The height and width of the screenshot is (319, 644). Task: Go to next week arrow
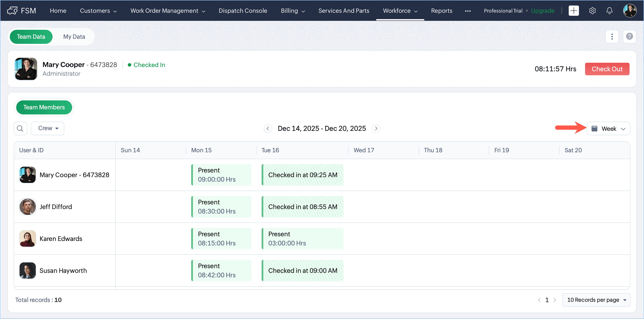[376, 128]
